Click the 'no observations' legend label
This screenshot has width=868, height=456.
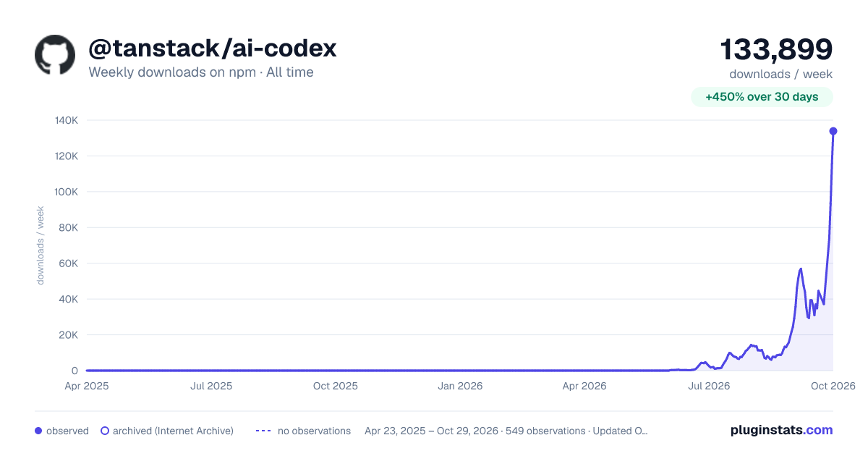click(x=314, y=431)
